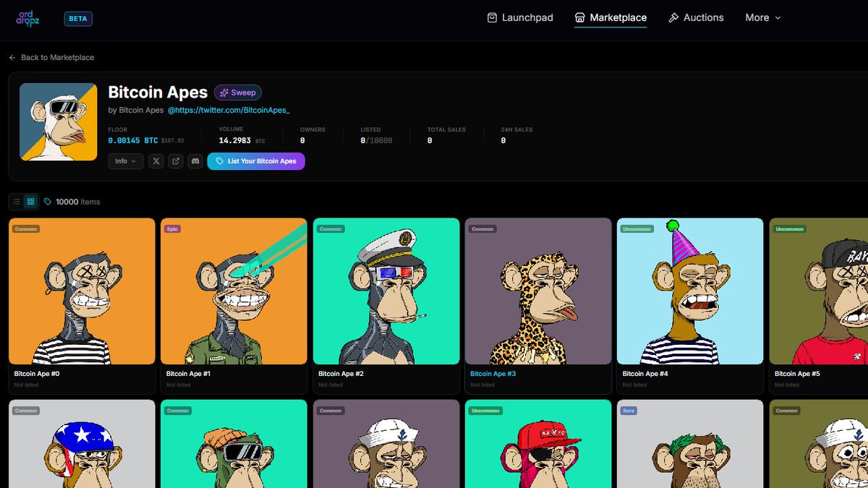Click Not listed under Bitcoin Ape #0
This screenshot has width=868, height=488.
pos(27,385)
